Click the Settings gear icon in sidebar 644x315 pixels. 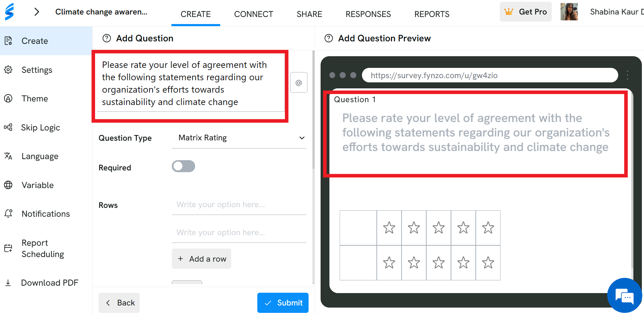click(x=8, y=70)
